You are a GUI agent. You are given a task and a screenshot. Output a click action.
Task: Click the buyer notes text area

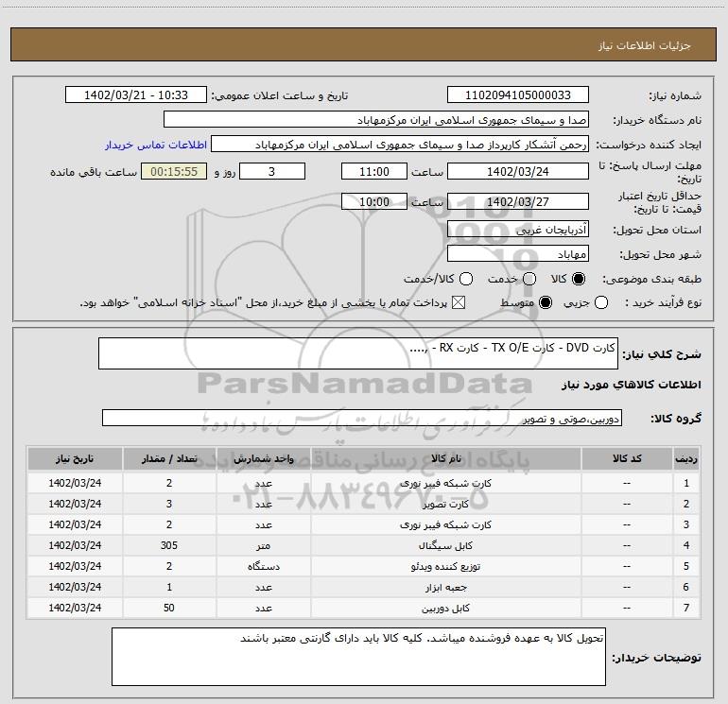358,657
